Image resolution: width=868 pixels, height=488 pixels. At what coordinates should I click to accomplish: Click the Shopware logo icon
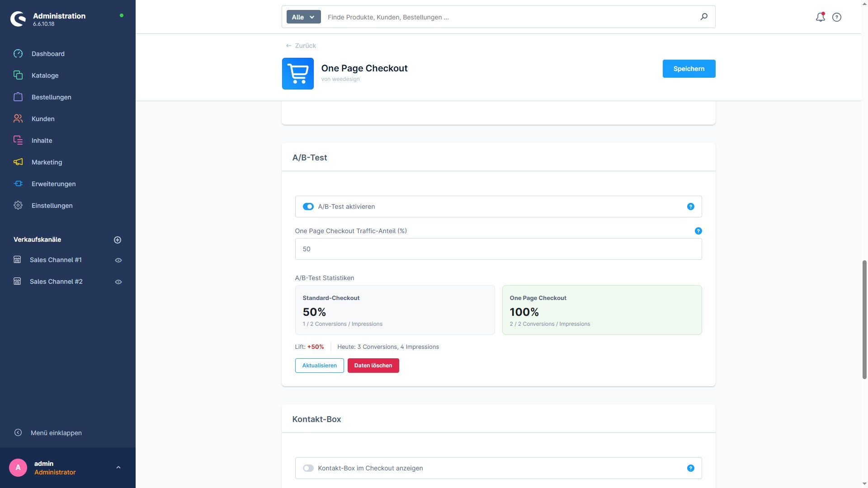18,19
